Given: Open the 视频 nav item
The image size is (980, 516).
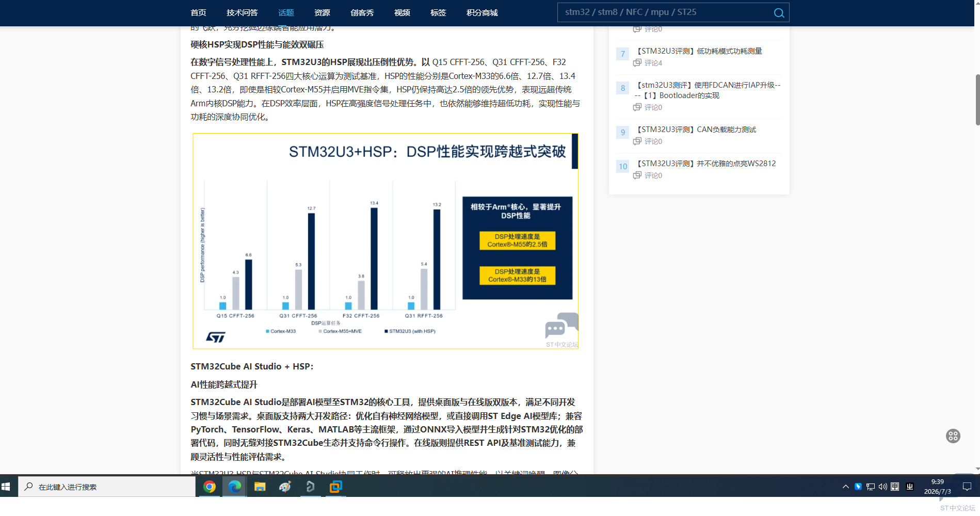Looking at the screenshot, I should click(402, 13).
